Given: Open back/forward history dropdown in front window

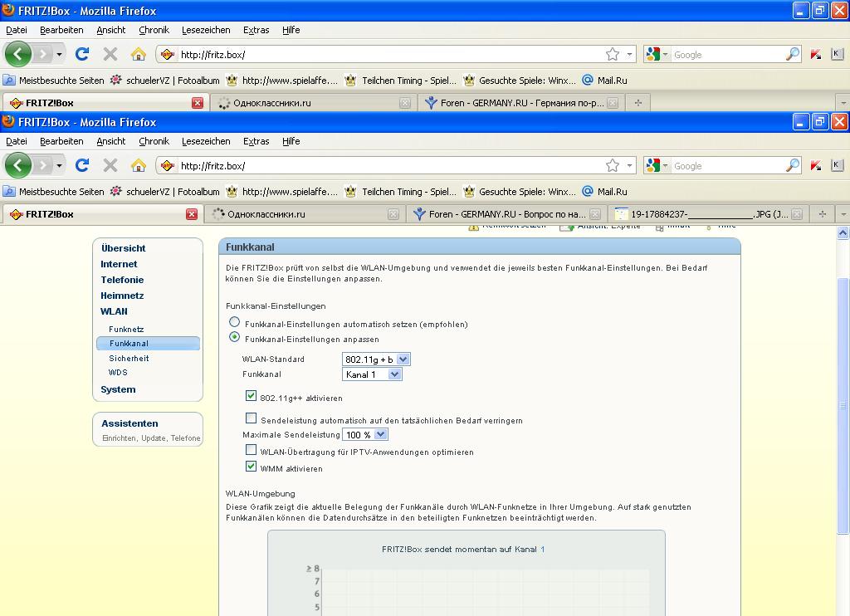Looking at the screenshot, I should click(59, 165).
